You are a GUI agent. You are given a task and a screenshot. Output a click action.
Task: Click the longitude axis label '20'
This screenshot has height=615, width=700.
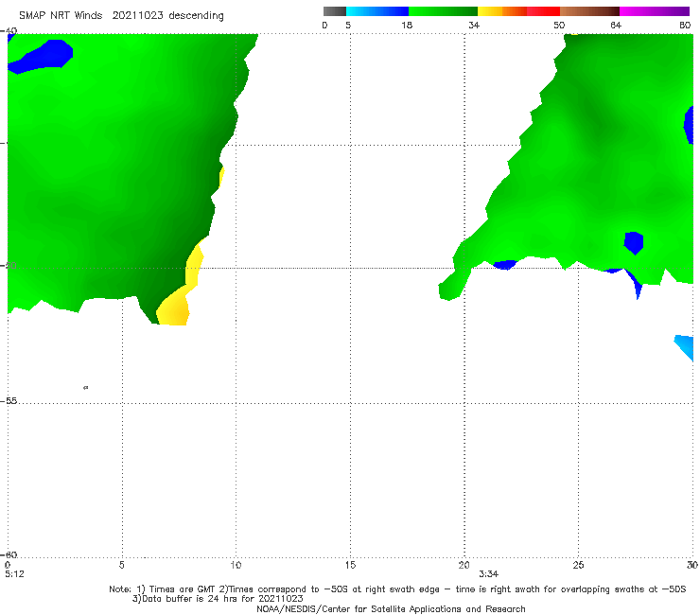pos(464,565)
